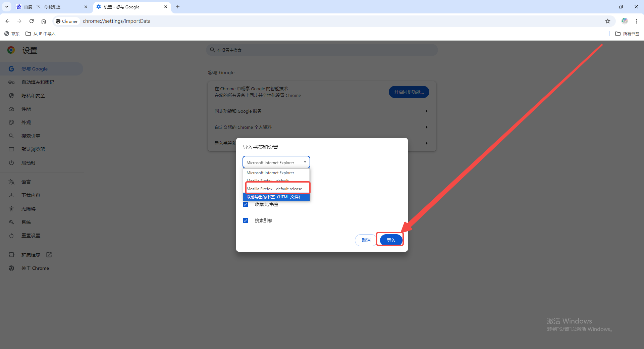Viewport: 644px width, 349px height.
Task: Expand 同步功能和 Google 服务 row
Action: click(322, 111)
